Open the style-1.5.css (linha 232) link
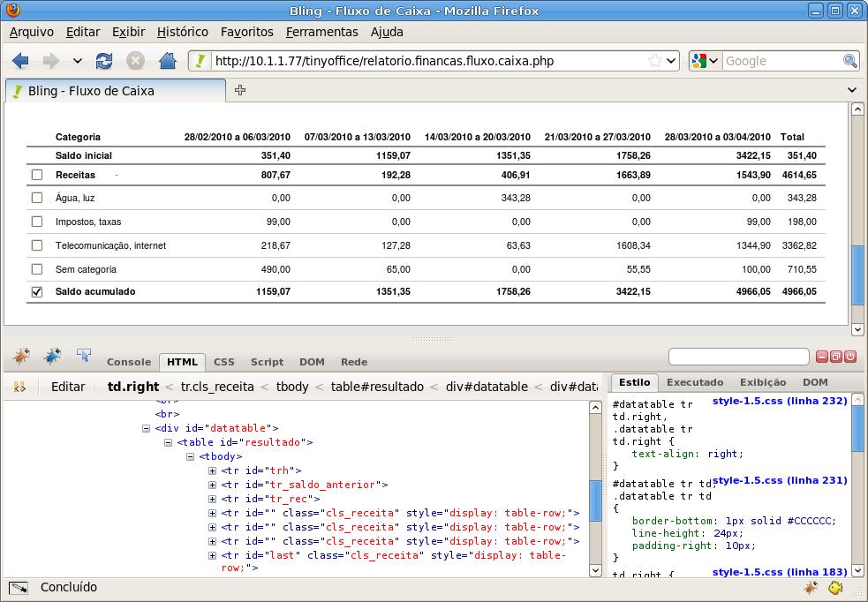The width and height of the screenshot is (868, 602). click(779, 401)
